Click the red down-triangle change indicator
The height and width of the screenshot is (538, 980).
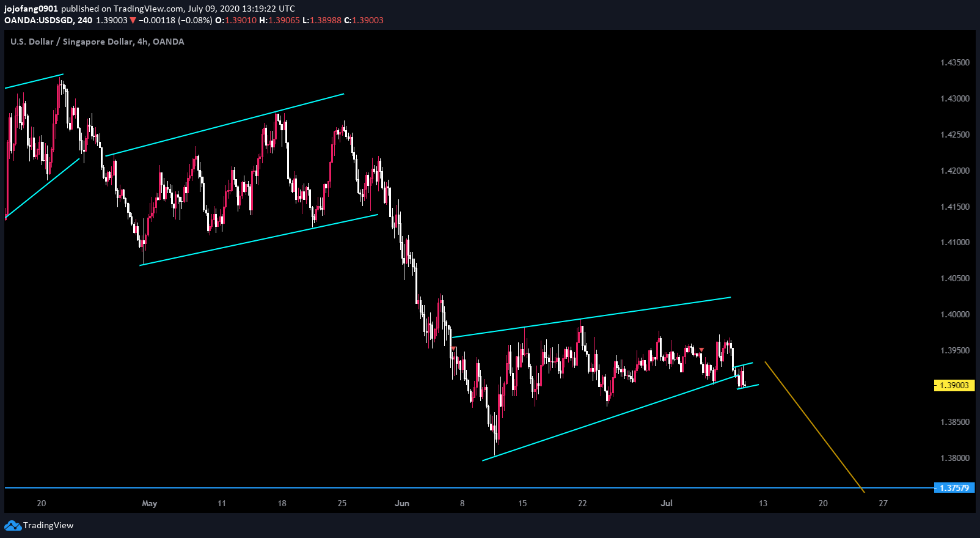point(133,20)
